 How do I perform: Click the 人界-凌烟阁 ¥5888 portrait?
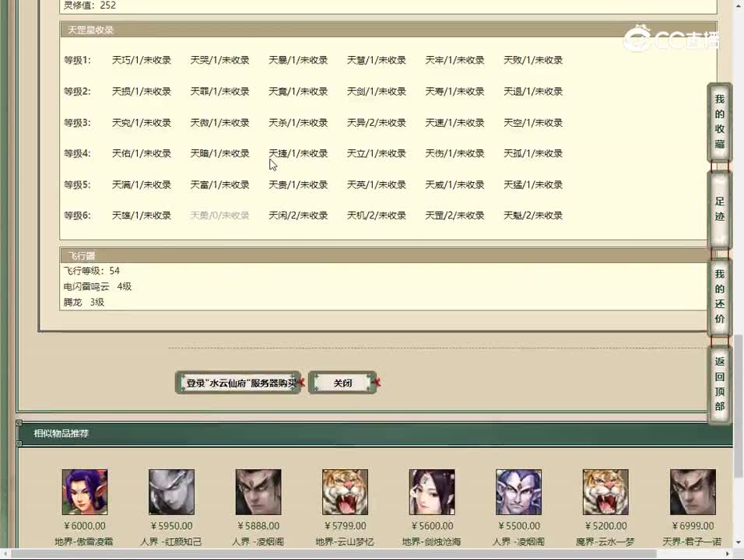[x=258, y=492]
